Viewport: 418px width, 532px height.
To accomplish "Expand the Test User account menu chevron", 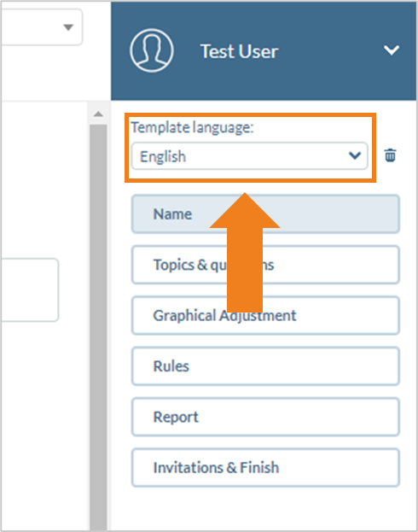I will pos(392,50).
